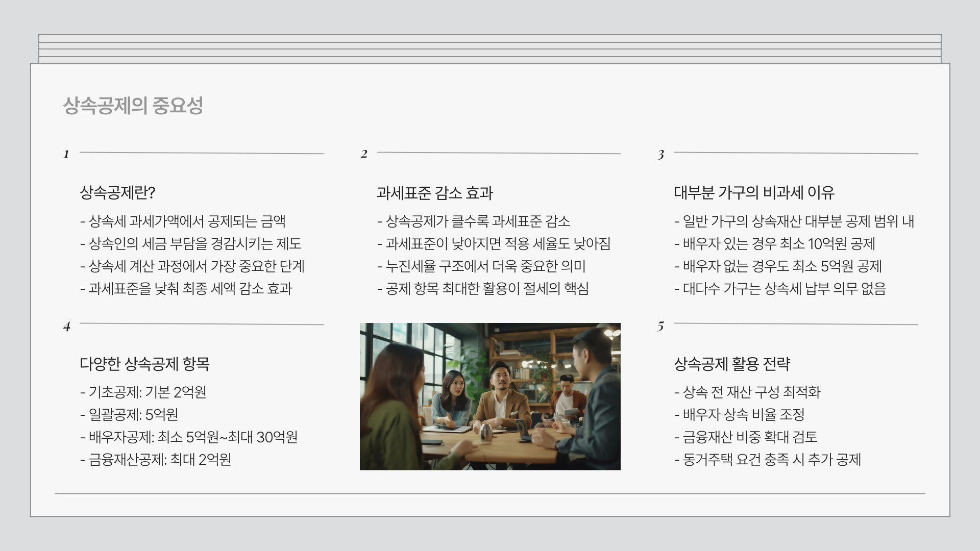Click bullet 기초공제: 기본 2억원
Image resolution: width=980 pixels, height=551 pixels.
pyautogui.click(x=143, y=392)
